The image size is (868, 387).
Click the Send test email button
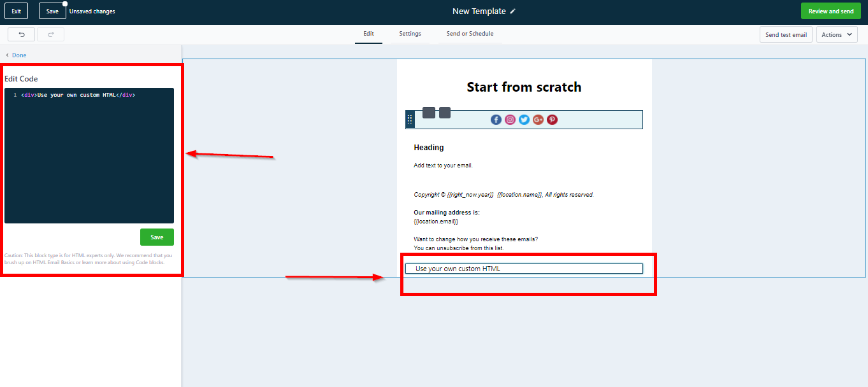click(785, 34)
